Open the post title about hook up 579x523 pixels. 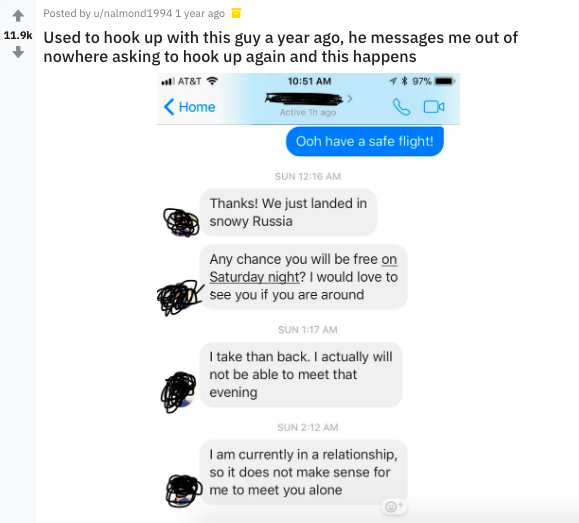tap(281, 47)
